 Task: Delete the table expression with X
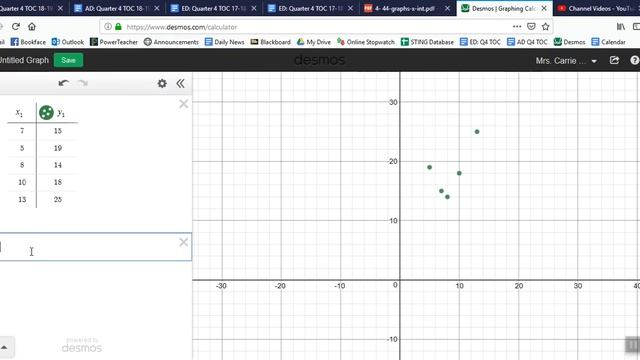tap(184, 104)
